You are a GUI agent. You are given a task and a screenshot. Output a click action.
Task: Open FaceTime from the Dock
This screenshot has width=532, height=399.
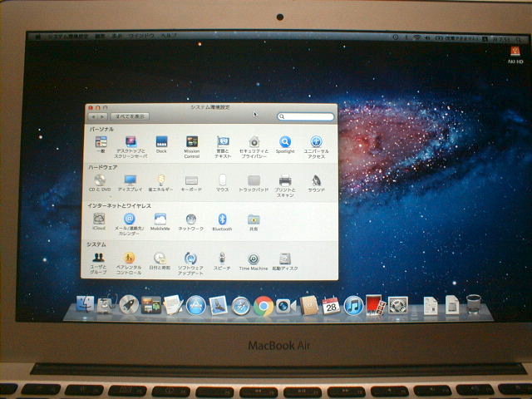click(x=286, y=306)
